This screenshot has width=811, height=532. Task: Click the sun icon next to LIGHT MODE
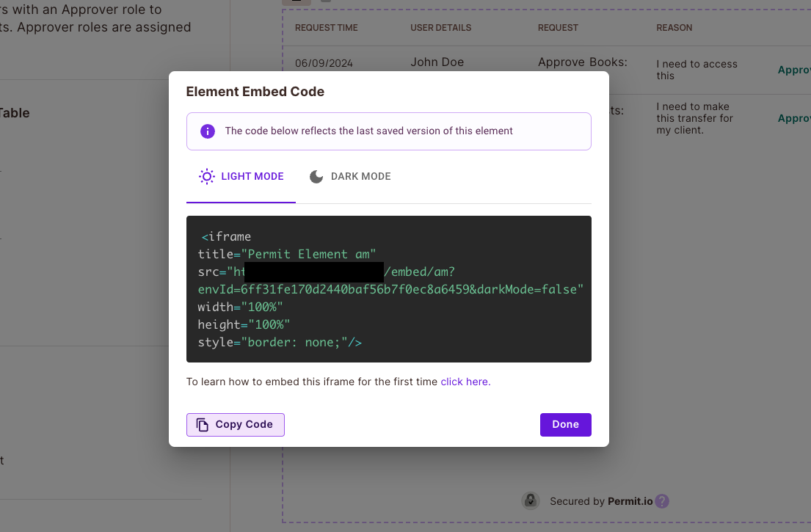point(206,176)
